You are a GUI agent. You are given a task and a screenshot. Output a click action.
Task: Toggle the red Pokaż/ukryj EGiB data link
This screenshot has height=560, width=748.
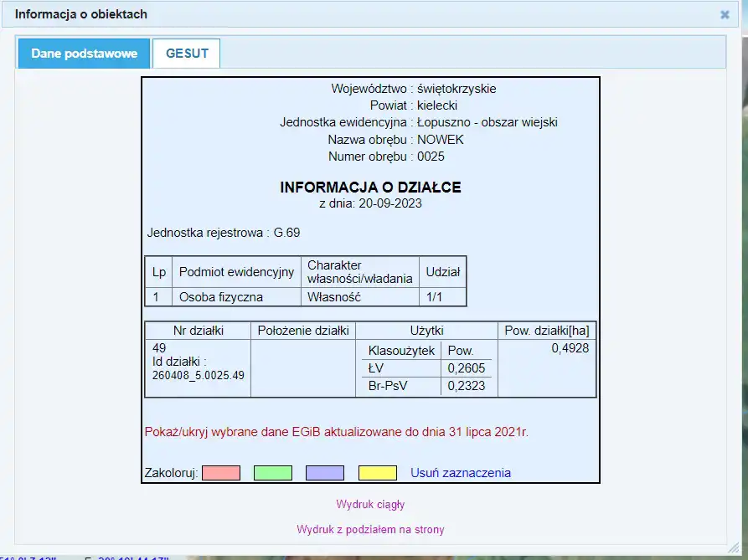337,433
